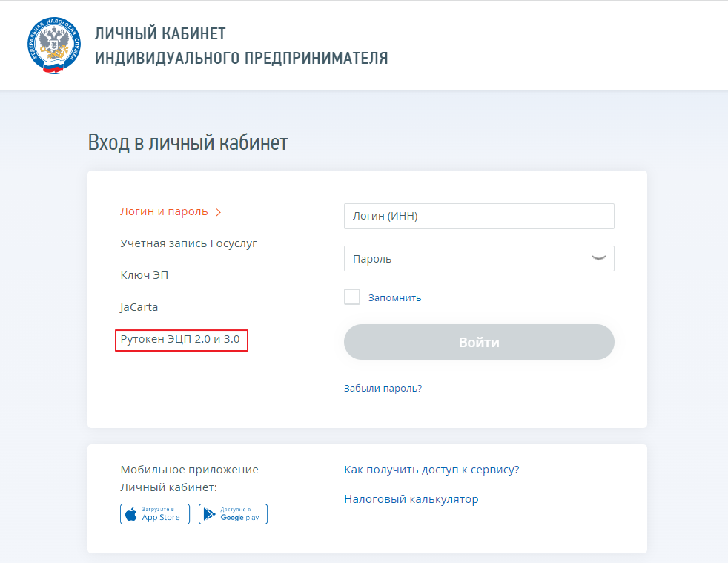Open the Налоговый калькулятор link

[x=411, y=499]
